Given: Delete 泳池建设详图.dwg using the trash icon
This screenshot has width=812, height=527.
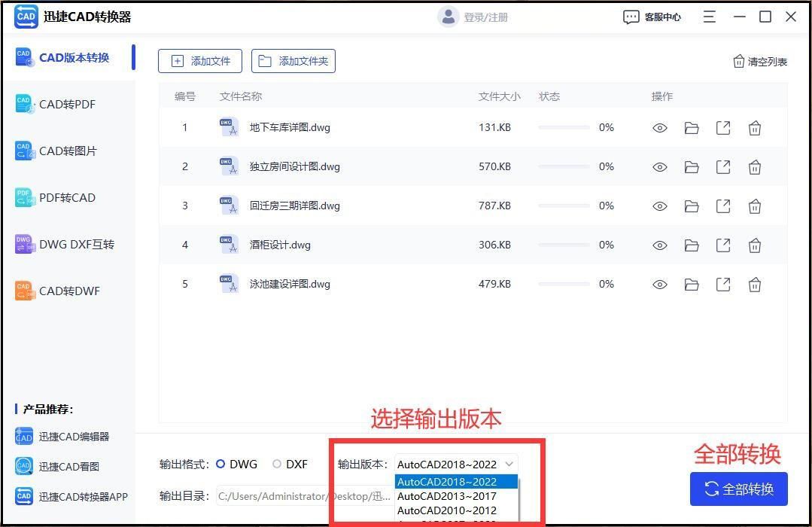Looking at the screenshot, I should click(x=755, y=285).
